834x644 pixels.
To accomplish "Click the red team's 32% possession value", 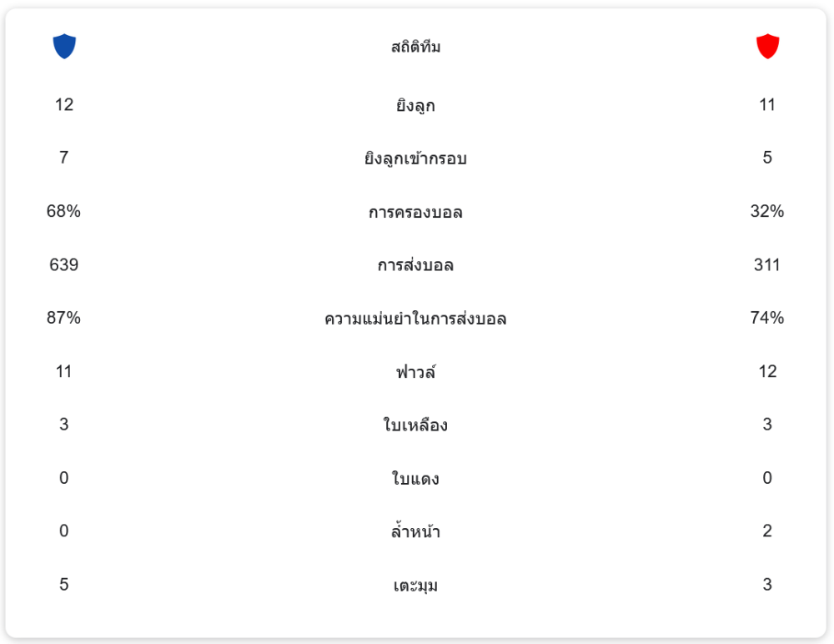I will 767,211.
